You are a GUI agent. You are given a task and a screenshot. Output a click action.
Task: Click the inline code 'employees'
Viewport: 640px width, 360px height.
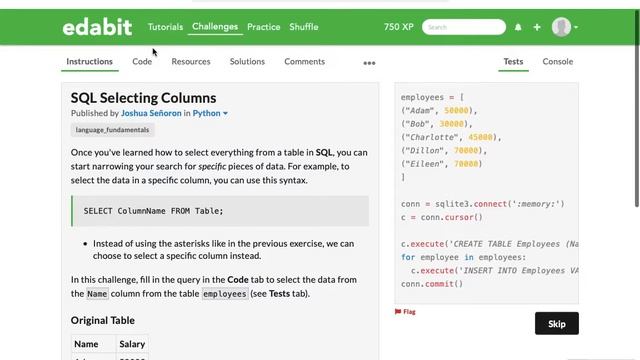click(x=224, y=294)
